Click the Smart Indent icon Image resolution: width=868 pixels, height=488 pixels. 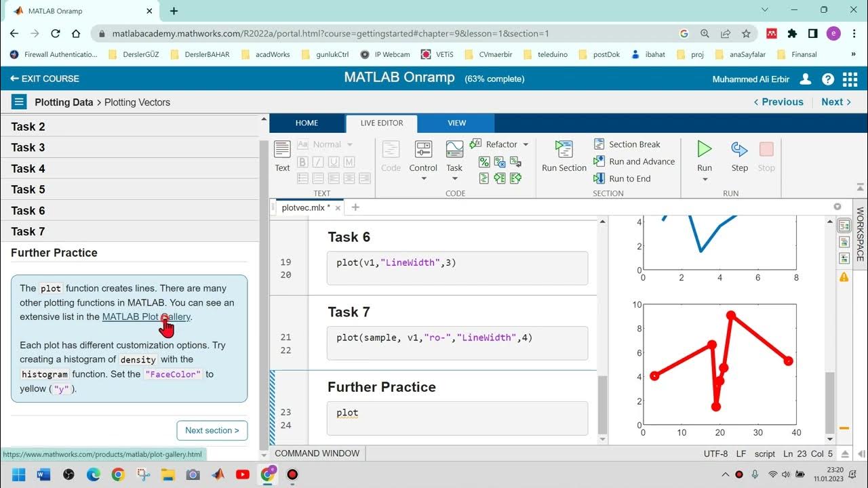(484, 178)
